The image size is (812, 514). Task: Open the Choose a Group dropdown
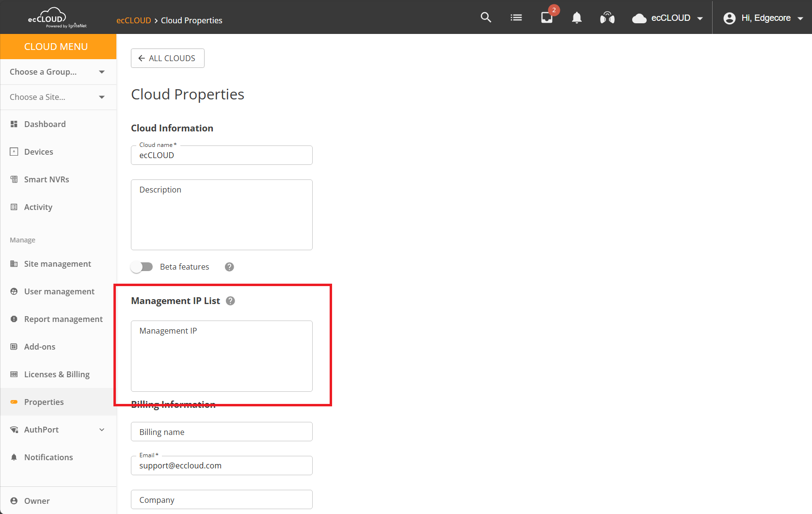pos(58,72)
